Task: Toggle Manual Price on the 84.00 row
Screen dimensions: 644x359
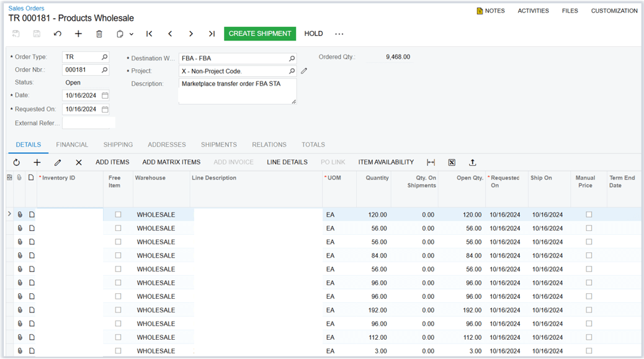Action: tap(589, 255)
